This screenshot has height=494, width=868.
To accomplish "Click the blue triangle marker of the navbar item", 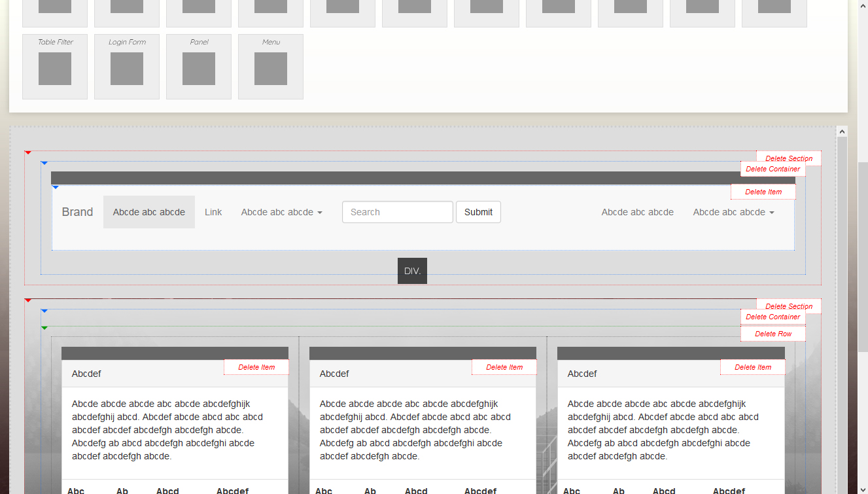I will (56, 188).
